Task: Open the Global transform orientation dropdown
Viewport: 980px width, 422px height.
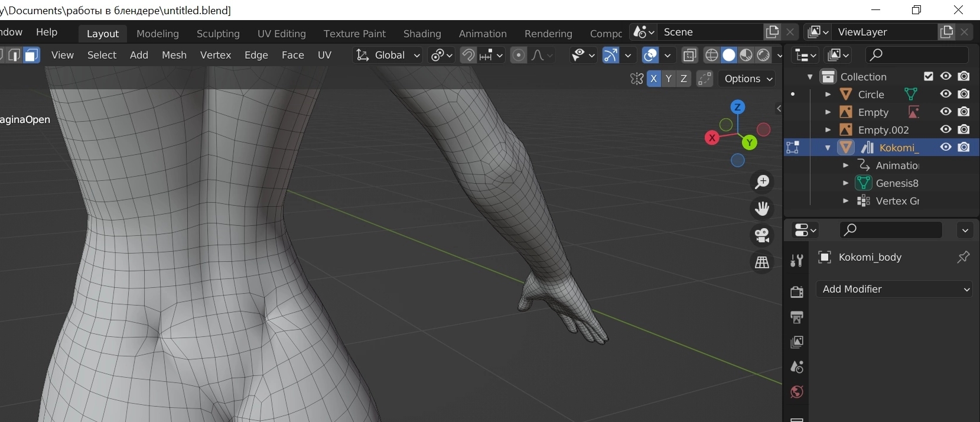Action: 388,55
